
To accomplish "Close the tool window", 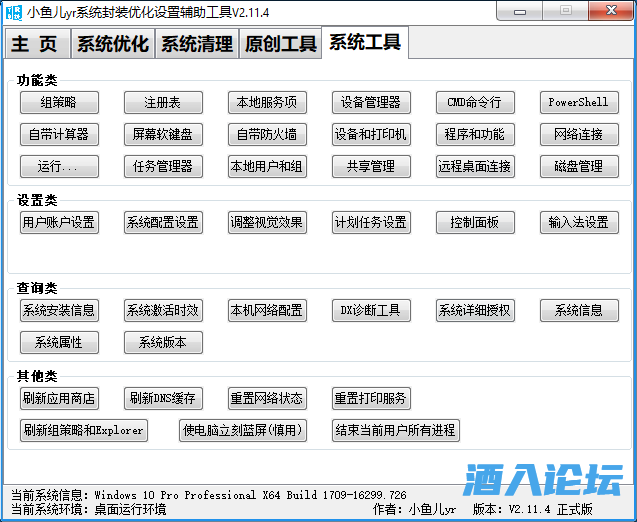I will pos(611,11).
